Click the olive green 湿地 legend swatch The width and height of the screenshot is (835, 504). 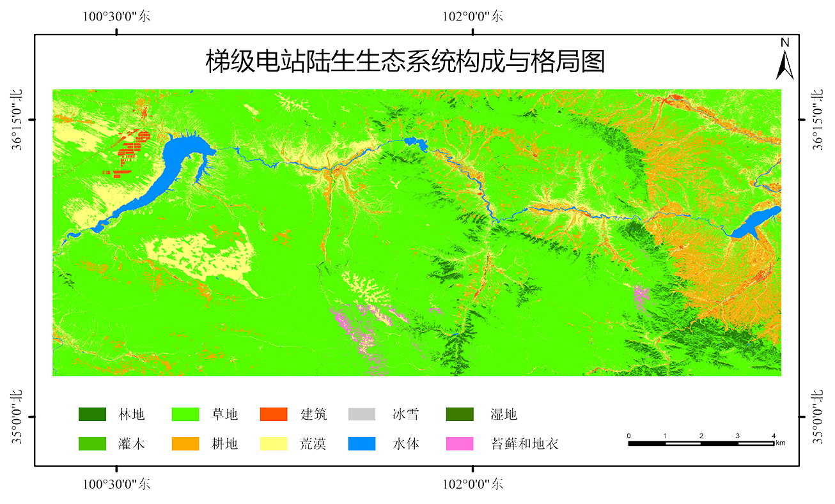point(460,415)
